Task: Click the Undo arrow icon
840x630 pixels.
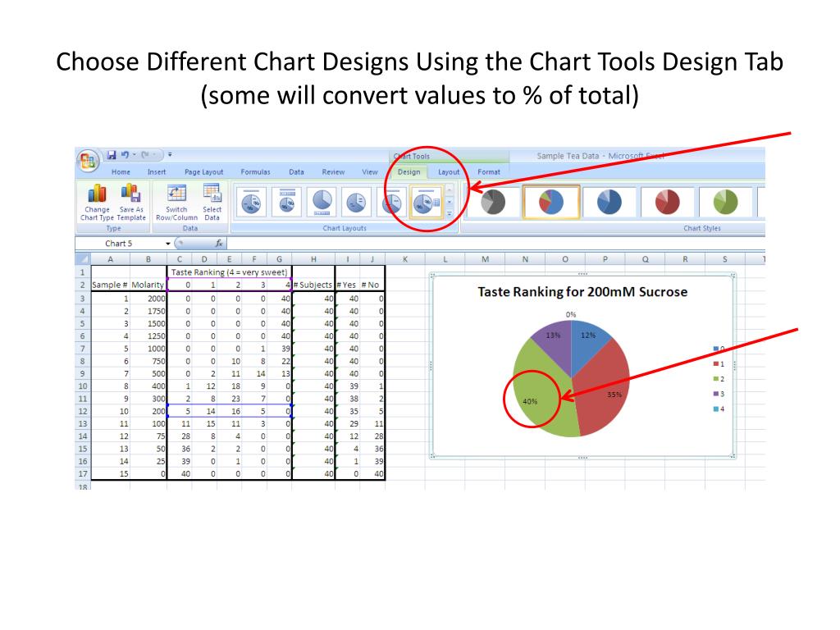Action: pyautogui.click(x=125, y=155)
